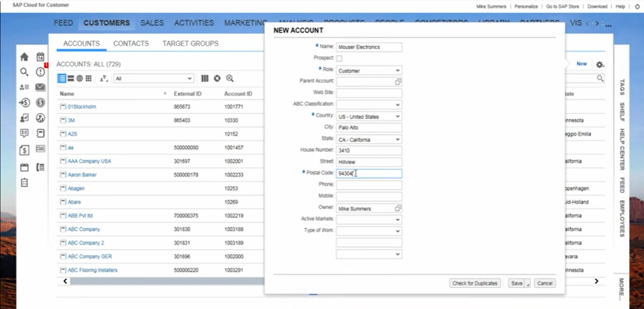The image size is (644, 309).
Task: Switch to the map globe view icon
Action: pyautogui.click(x=80, y=78)
